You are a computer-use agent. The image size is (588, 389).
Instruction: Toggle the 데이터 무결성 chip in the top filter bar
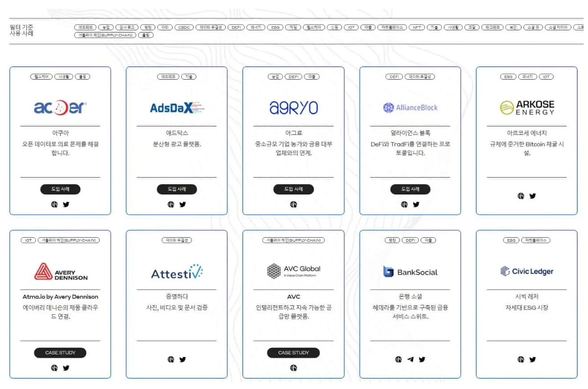tap(211, 27)
